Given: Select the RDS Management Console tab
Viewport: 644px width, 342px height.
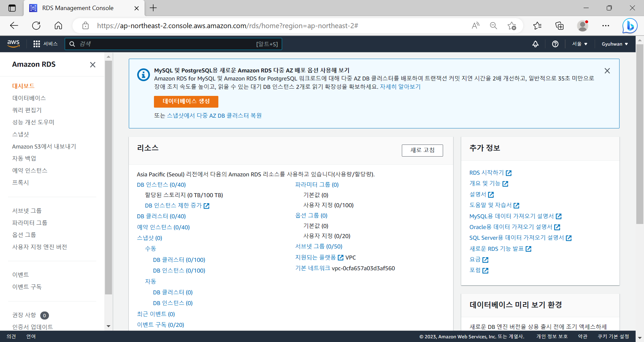Looking at the screenshot, I should pos(84,8).
